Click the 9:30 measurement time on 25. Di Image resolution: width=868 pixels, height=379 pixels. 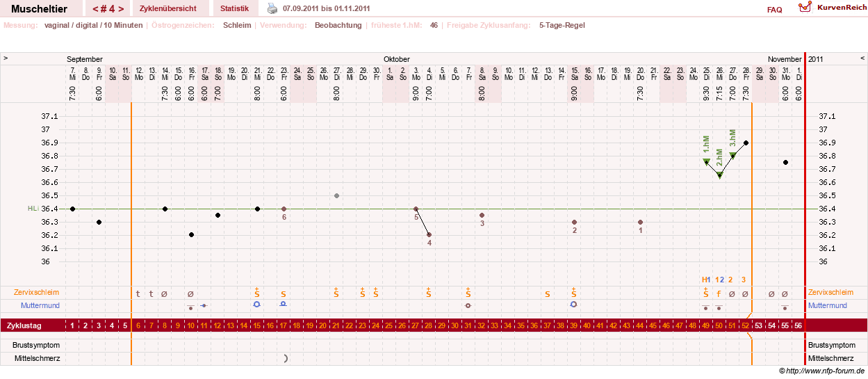706,93
